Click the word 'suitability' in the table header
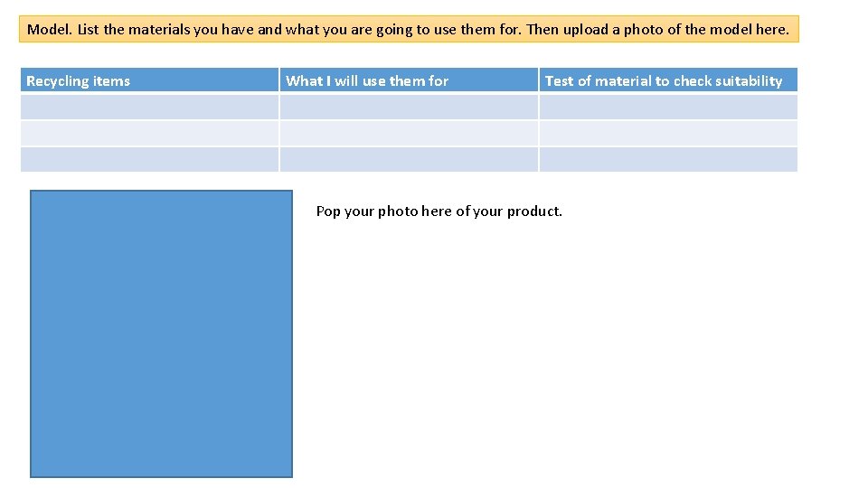The height and width of the screenshot is (488, 868). pyautogui.click(x=748, y=80)
